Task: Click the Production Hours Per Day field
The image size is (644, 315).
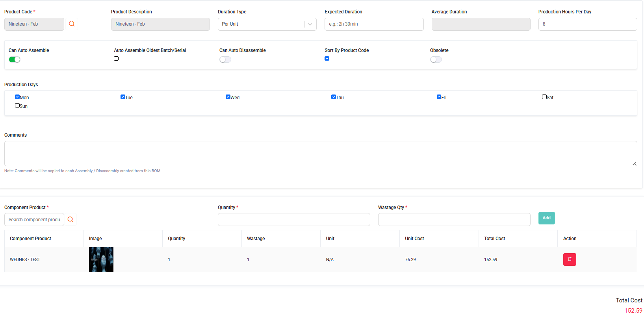Action: [588, 24]
